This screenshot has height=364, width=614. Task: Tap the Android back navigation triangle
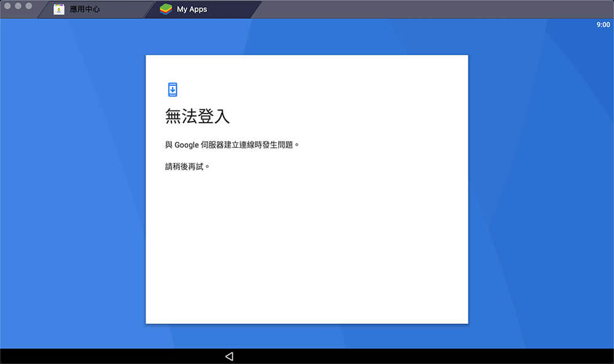230,356
